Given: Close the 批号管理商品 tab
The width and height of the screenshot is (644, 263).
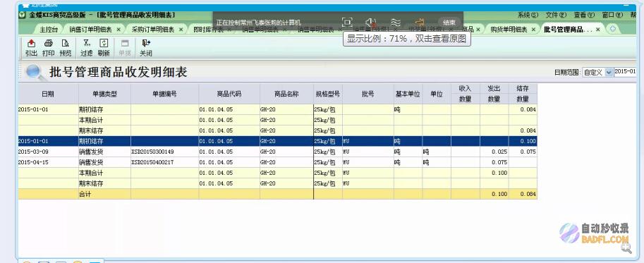Looking at the screenshot, I should (598, 30).
